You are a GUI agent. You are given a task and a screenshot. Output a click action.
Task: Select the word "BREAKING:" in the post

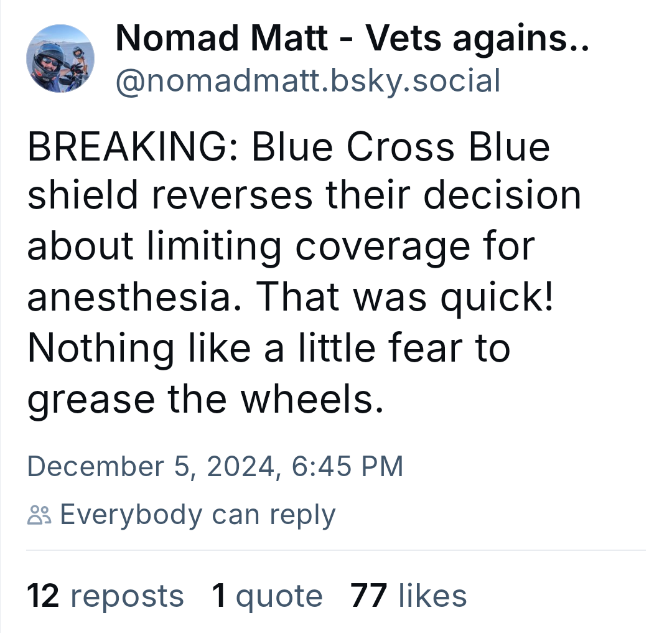pyautogui.click(x=133, y=147)
